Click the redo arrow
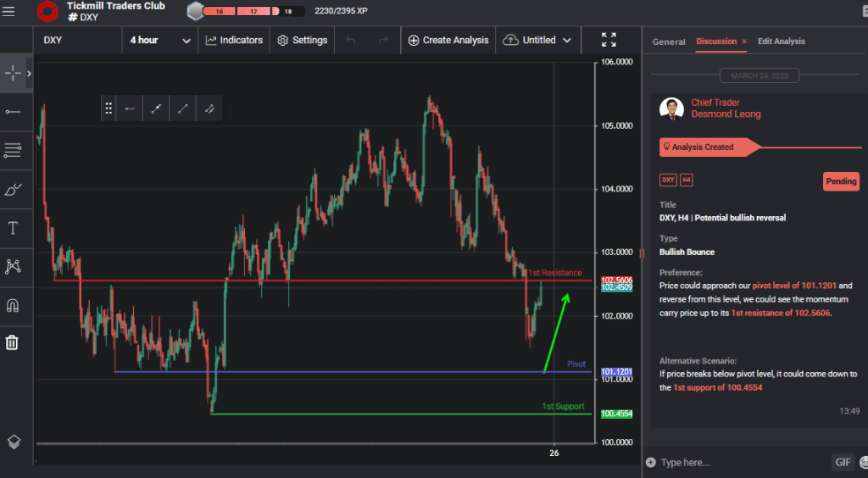 383,41
